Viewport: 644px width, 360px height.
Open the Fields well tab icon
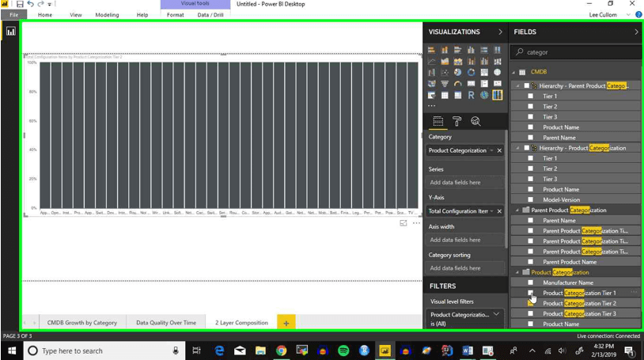click(438, 121)
